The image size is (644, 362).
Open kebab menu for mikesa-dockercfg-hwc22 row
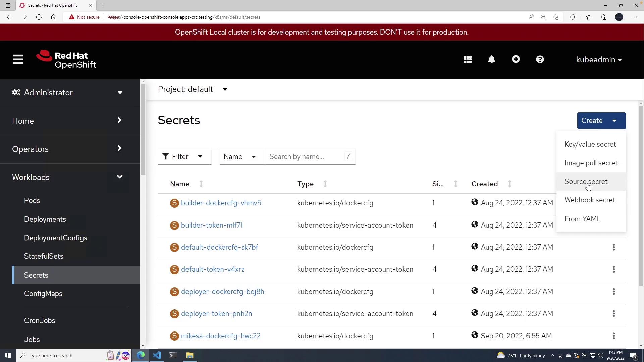(614, 336)
